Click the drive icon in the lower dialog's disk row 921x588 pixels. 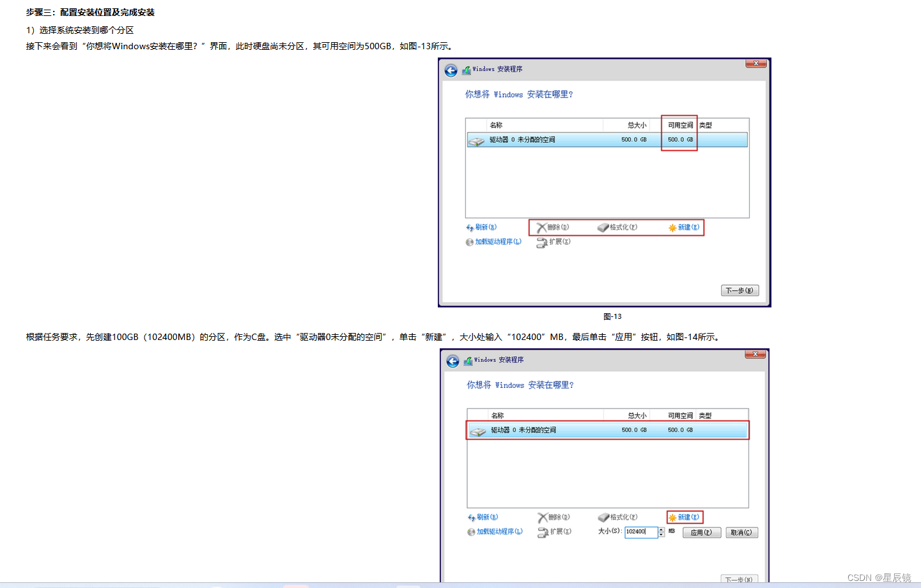[478, 431]
